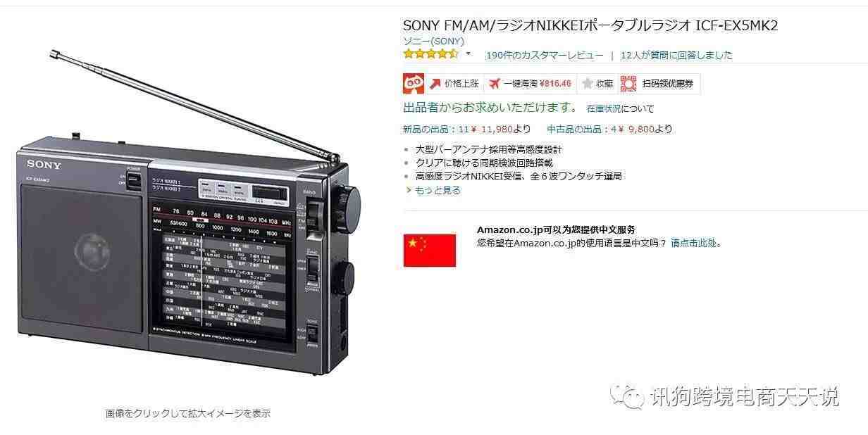This screenshot has height=435, width=868.
Task: Click 请点击此处 to switch to Chinese
Action: coord(693,244)
